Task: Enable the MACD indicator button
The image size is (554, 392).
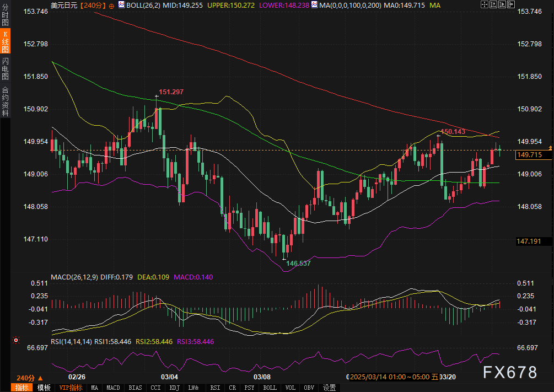Action: 113,388
